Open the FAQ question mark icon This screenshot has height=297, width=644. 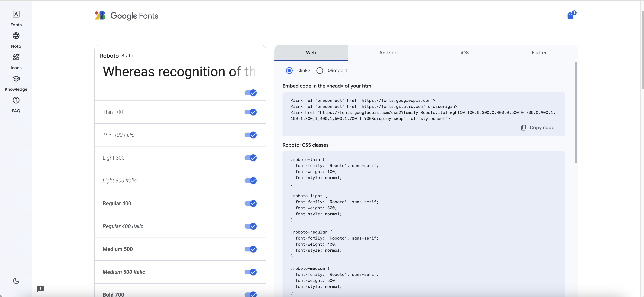pyautogui.click(x=16, y=100)
